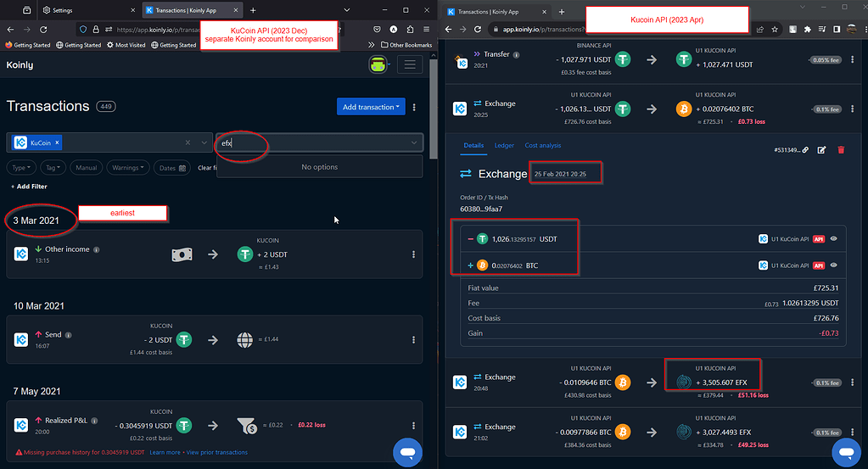Open the Koinly hamburger menu in left window
This screenshot has width=868, height=469.
tap(410, 64)
